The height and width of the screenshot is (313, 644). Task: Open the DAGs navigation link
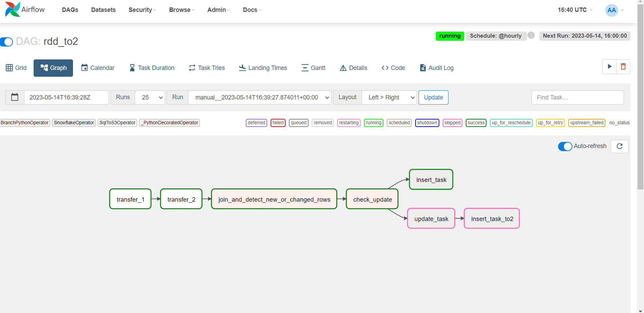point(70,10)
